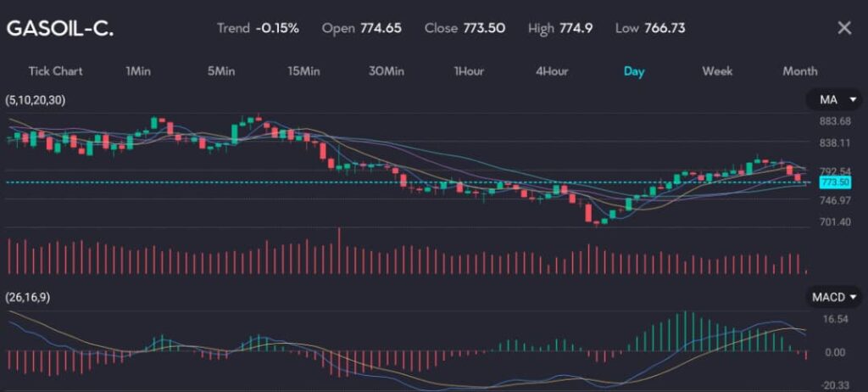Click the GASOIL-C. symbol title

coord(59,29)
